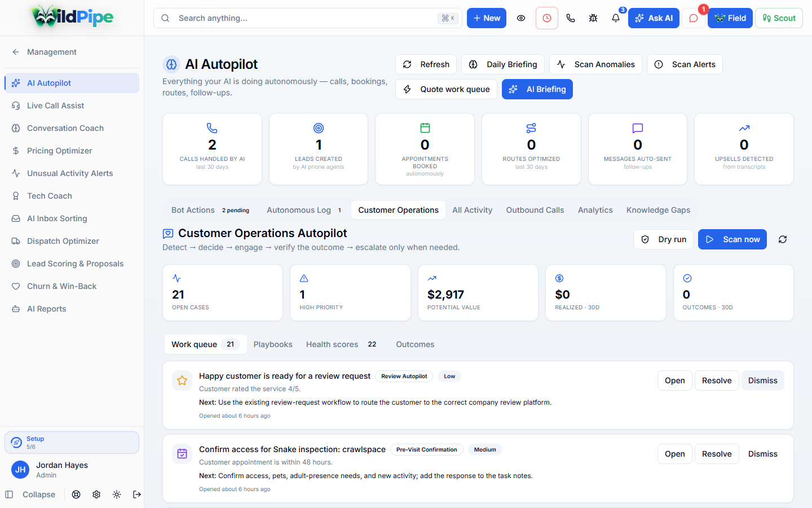
Task: Click the phone icon in top bar
Action: click(x=571, y=18)
